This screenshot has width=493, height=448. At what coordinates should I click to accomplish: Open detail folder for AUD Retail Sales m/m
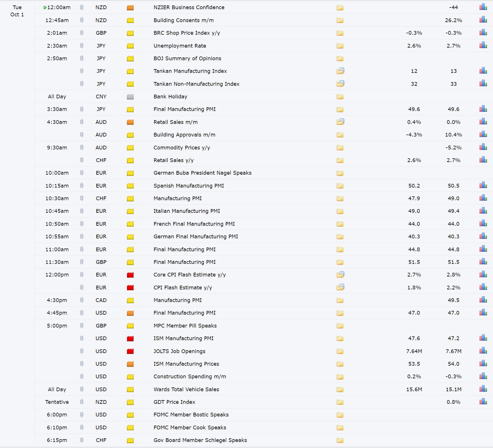pyautogui.click(x=340, y=122)
